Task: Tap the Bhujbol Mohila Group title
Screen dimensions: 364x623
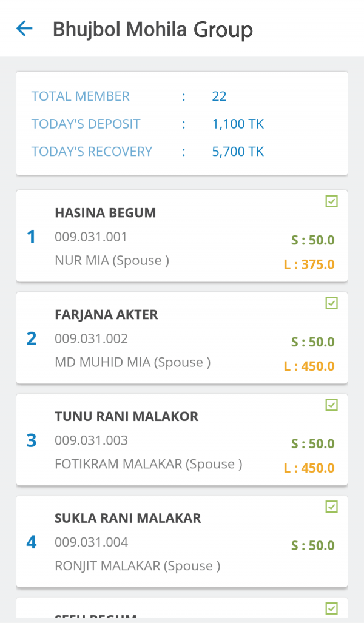Action: [153, 29]
